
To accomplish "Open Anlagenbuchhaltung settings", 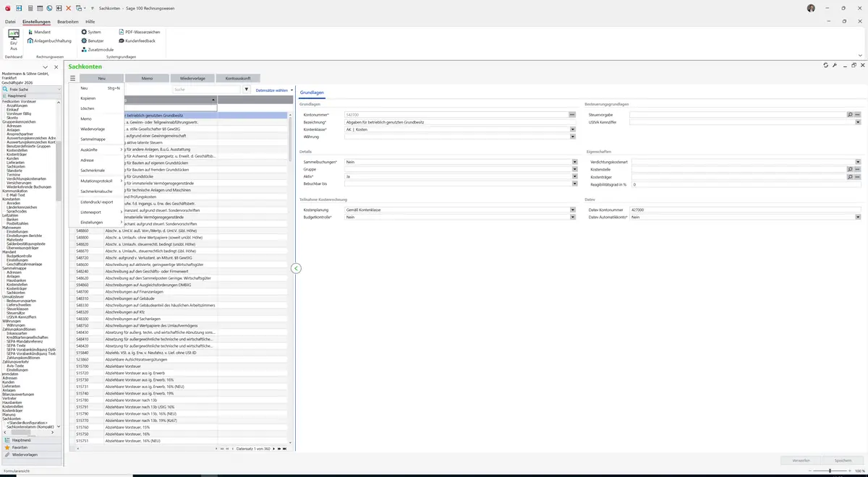I will (53, 40).
